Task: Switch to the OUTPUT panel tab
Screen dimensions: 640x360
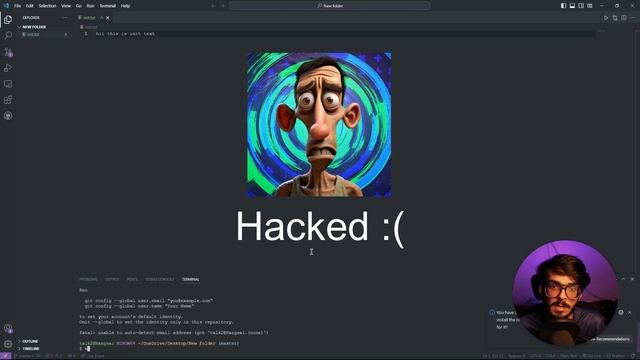Action: click(112, 280)
